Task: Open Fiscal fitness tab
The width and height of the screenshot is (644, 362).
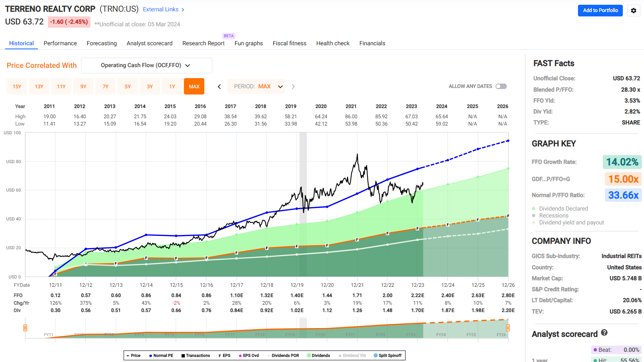Action: (290, 43)
